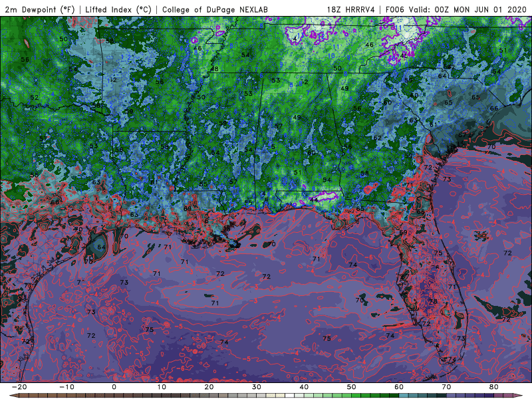
Task: Click the '64' value in dark Gulf patch
Action: pyautogui.click(x=101, y=247)
